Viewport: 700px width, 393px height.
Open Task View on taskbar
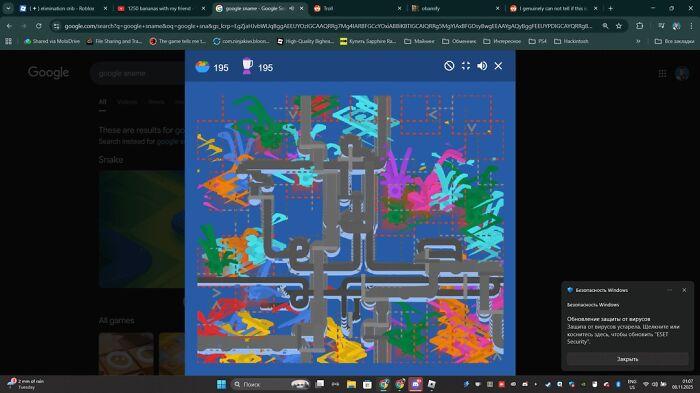[x=320, y=384]
